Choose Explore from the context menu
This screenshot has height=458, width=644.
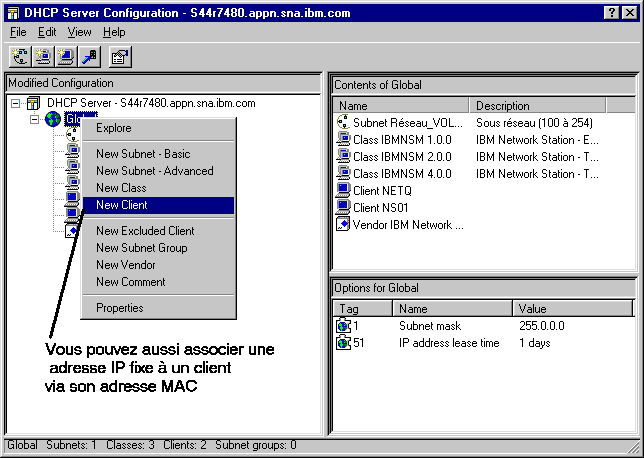click(159, 128)
